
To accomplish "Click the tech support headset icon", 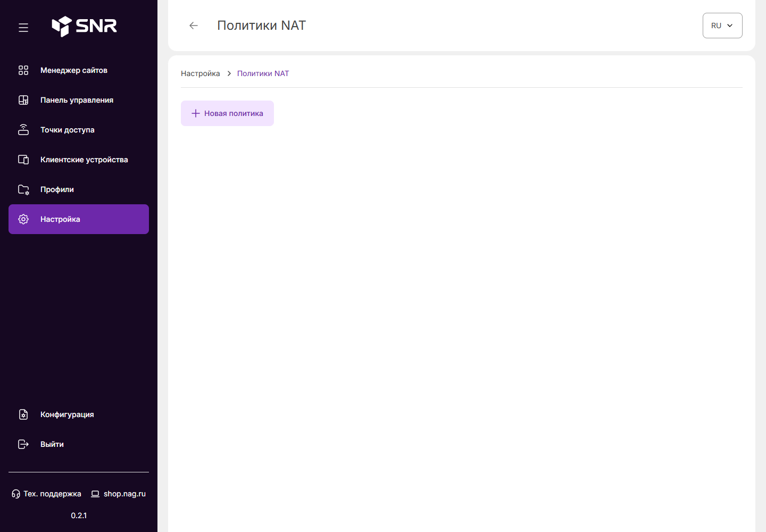I will [x=16, y=494].
